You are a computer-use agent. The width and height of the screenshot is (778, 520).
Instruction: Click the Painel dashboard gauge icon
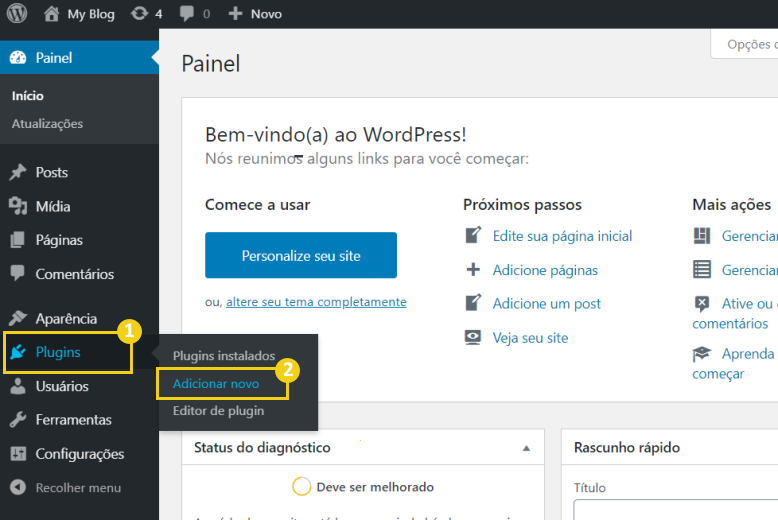point(18,58)
